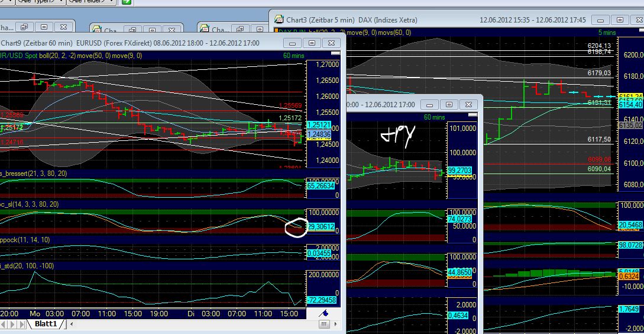This screenshot has height=334, width=644.
Task: Close the leftmost background 'Cha...' window
Action: (x=63, y=27)
